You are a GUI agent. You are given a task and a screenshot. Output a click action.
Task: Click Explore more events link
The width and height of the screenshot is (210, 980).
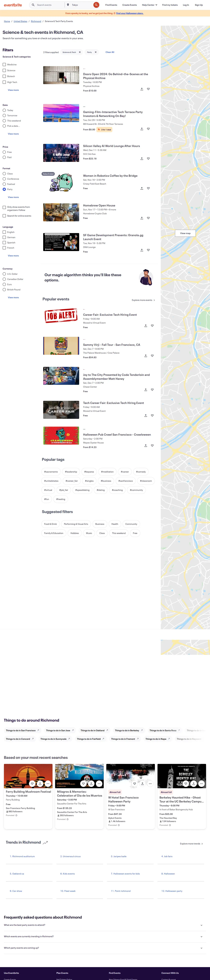tap(143, 300)
